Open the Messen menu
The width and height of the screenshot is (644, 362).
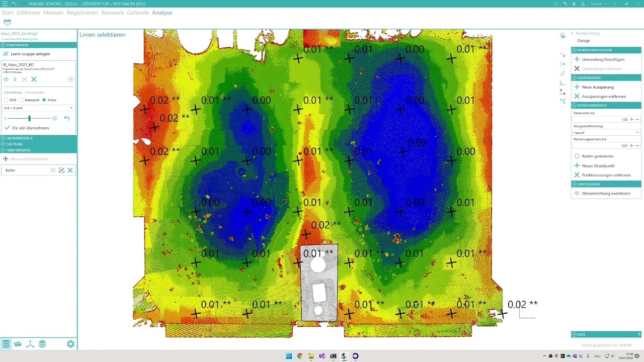pos(53,13)
